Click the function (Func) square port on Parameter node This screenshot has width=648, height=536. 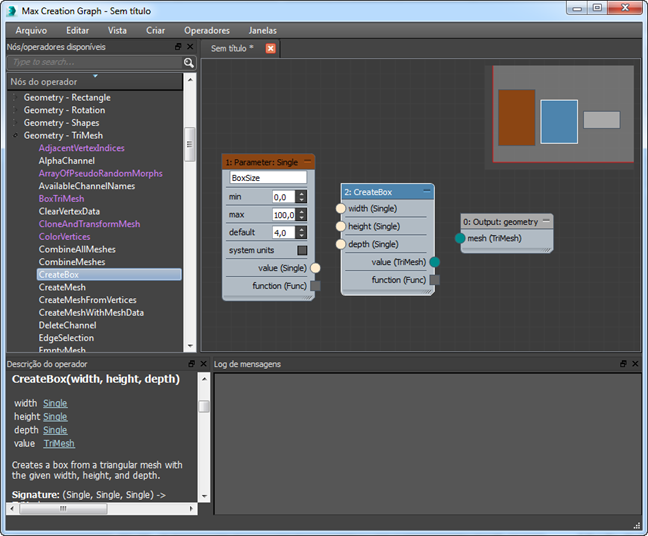(x=315, y=286)
